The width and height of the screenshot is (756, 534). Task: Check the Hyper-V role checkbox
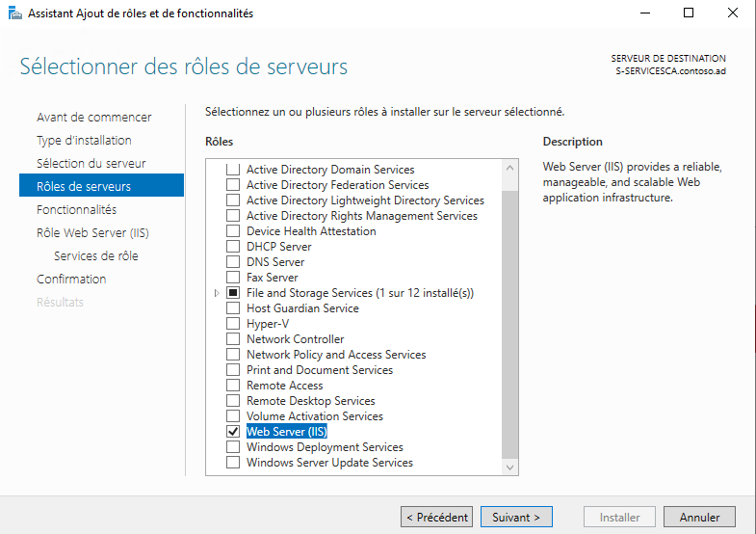pos(232,324)
